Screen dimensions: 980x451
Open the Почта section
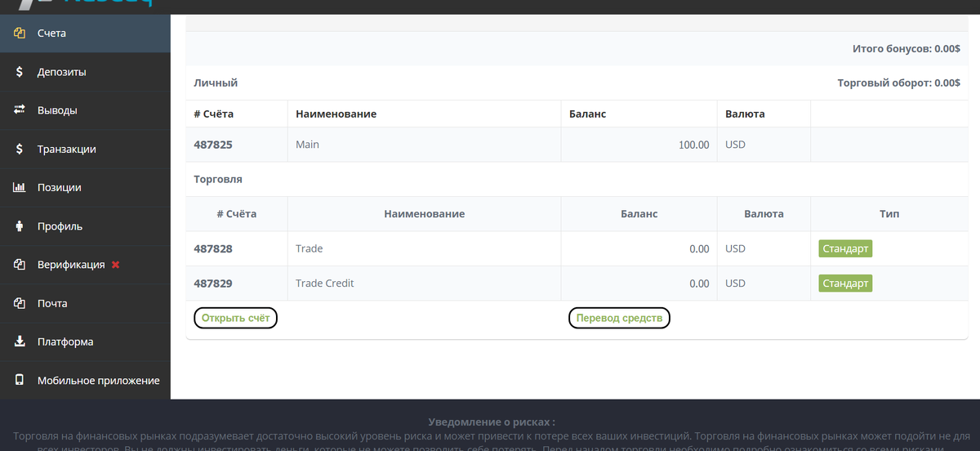pyautogui.click(x=85, y=303)
